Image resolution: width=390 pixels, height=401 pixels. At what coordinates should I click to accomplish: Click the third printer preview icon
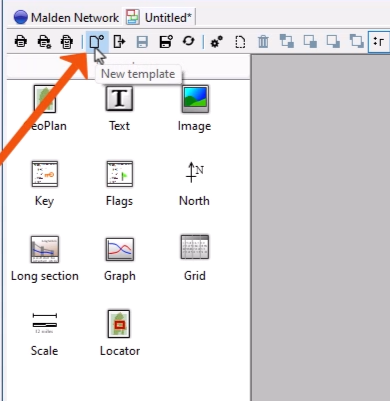click(67, 42)
